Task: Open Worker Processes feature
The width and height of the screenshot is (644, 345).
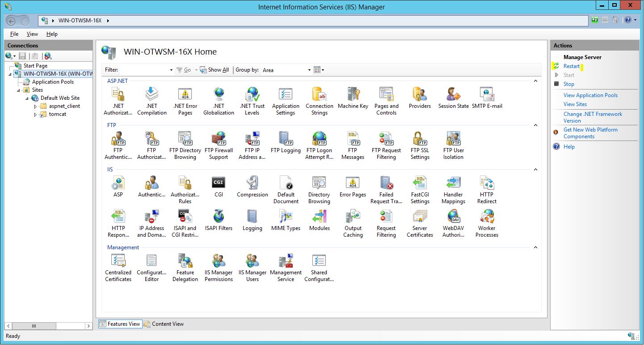Action: point(487,223)
